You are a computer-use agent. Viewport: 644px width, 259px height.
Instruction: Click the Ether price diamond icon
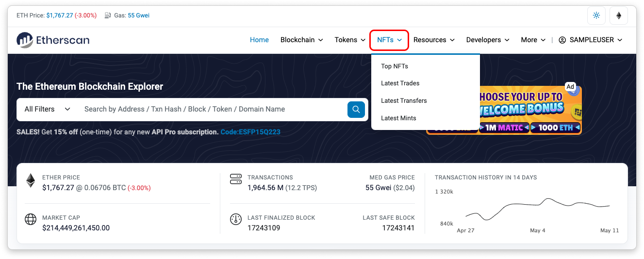point(31,181)
